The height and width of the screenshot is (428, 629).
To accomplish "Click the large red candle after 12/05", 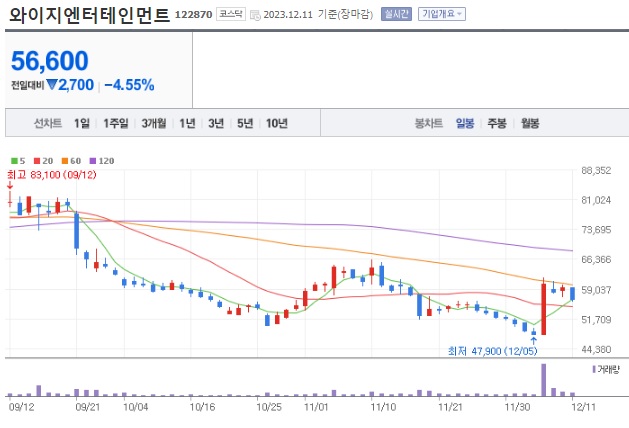I will [x=544, y=309].
